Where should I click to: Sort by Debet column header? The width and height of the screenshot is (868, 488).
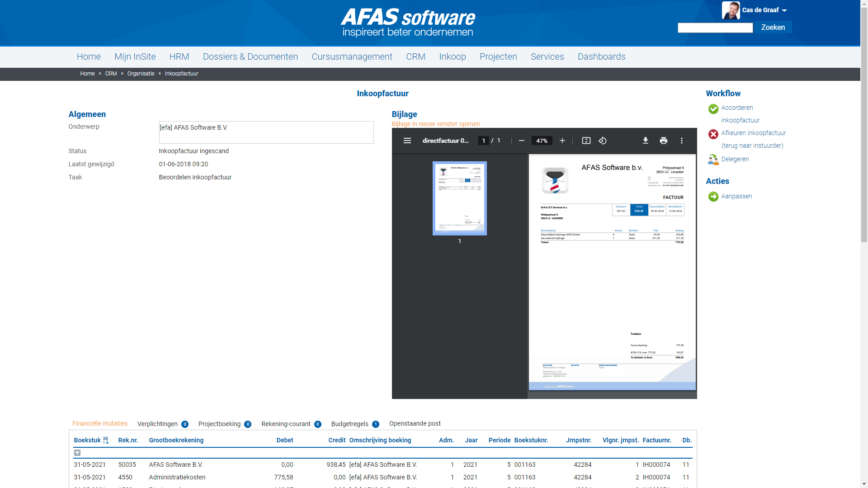pos(284,441)
